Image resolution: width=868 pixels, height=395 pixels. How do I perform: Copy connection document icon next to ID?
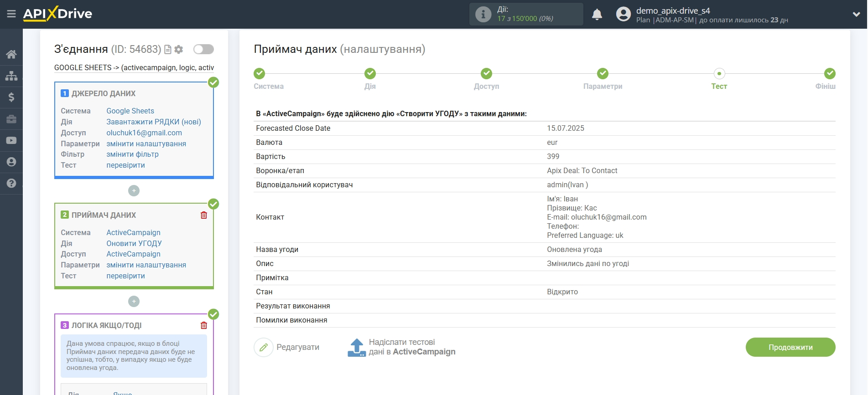(168, 49)
